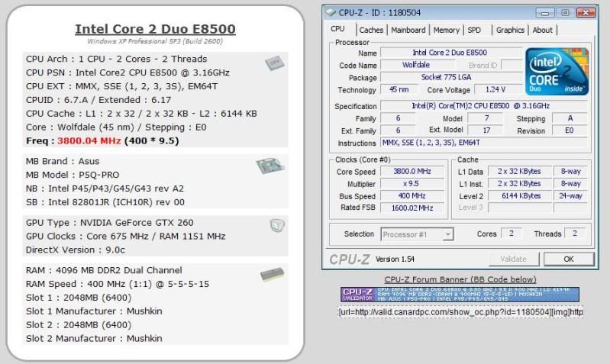Click the GPU Type NVIDIA GeForce GTX 260 line
Image resolution: width=610 pixels, height=364 pixels.
coord(110,223)
